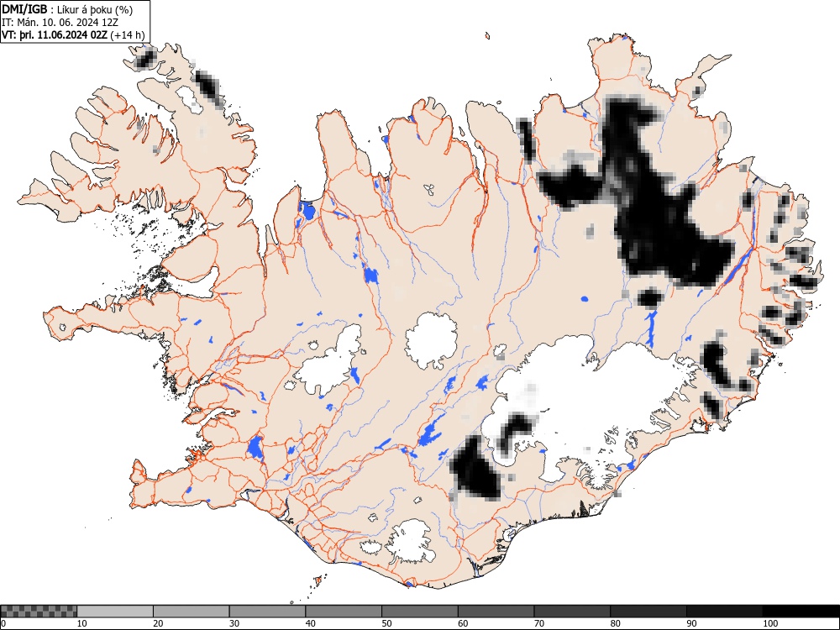Select the light gray 10–20 legend swatch
This screenshot has height=630, width=840.
115,612
